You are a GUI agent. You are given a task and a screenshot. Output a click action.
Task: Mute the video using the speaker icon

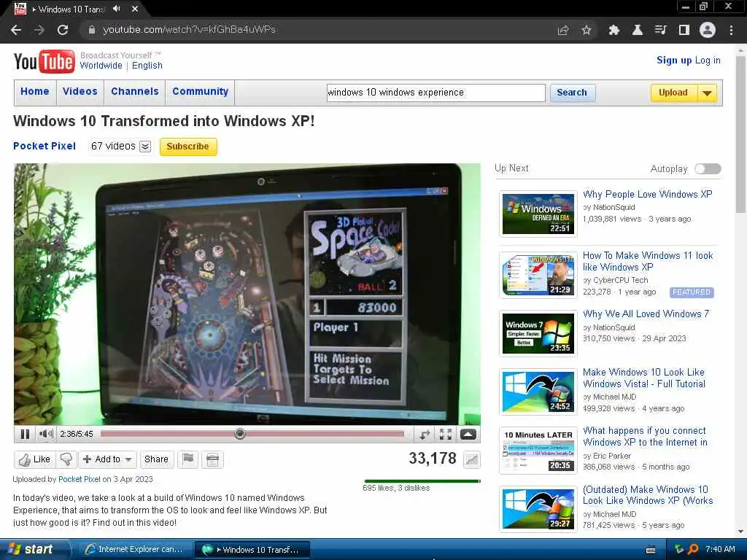click(x=46, y=434)
